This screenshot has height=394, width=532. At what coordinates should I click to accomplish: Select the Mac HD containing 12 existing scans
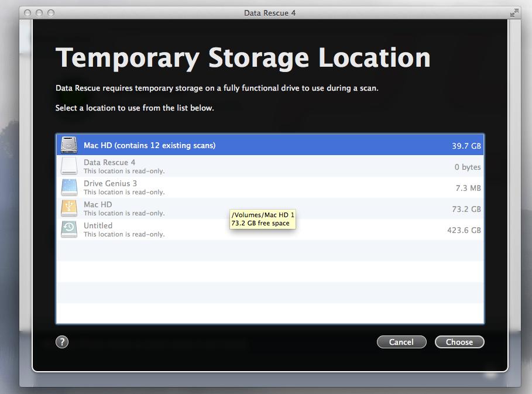click(x=234, y=145)
